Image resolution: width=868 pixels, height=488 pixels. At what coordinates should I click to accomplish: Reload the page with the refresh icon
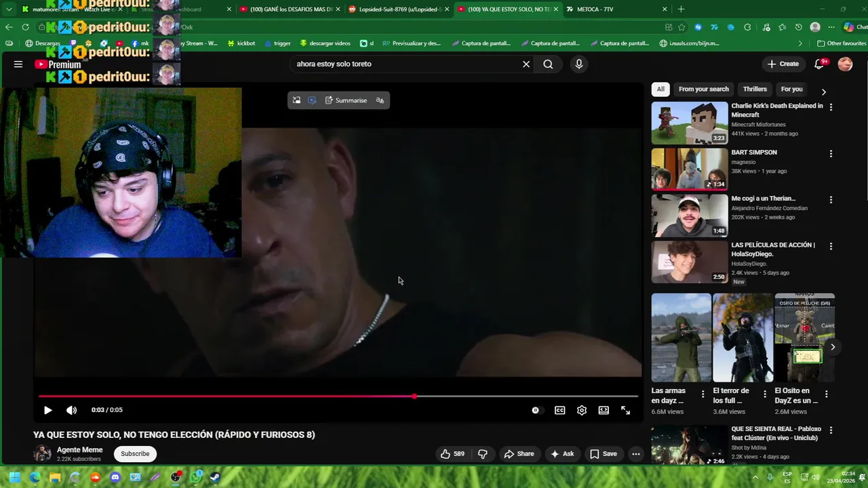point(25,27)
